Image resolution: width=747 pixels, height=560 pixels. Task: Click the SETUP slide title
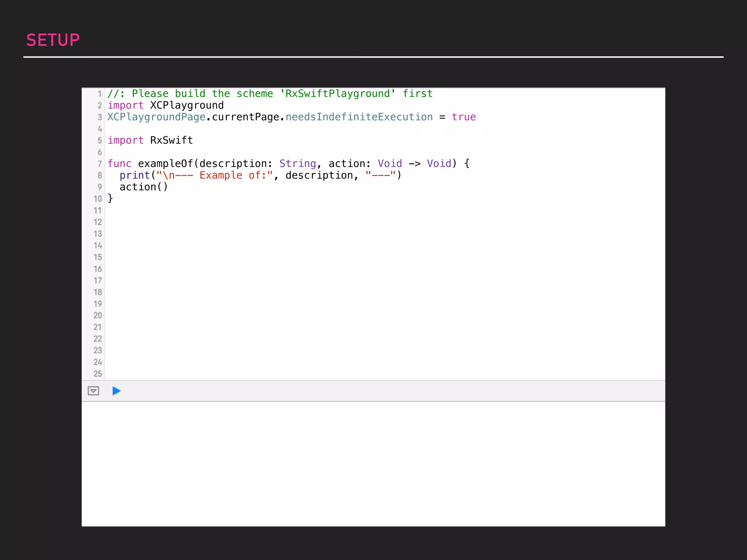[53, 40]
